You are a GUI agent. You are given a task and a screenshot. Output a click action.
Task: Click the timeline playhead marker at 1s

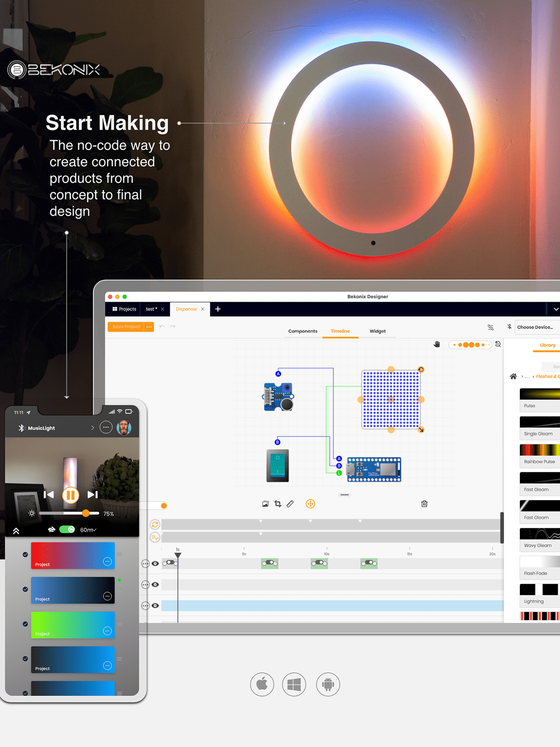pos(178,555)
